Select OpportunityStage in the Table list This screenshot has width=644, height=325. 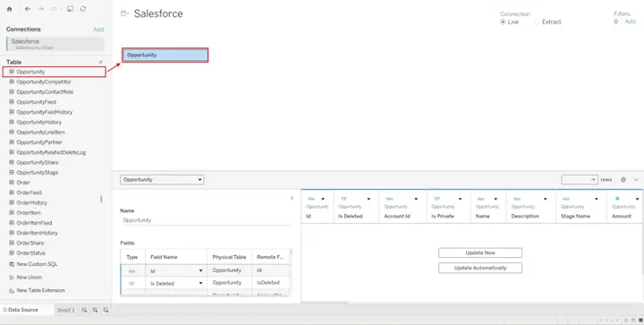(x=33, y=173)
